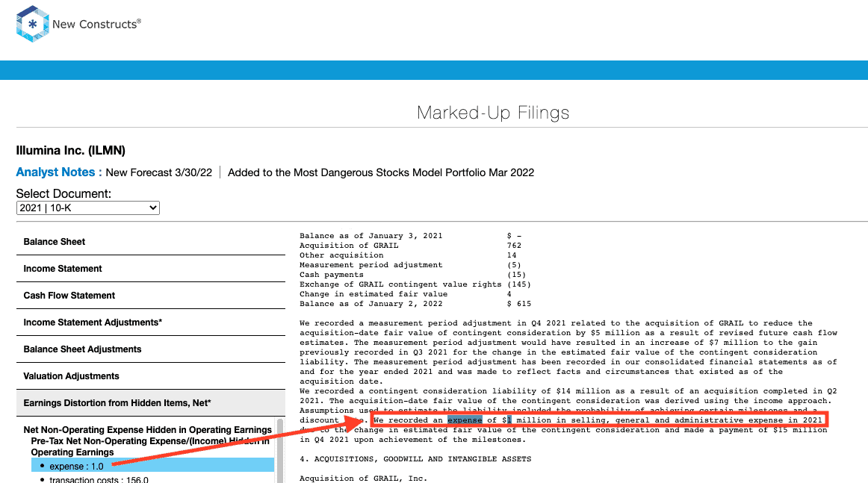
Task: Click the 'Illumina Inc. (ILMN)' company title
Action: (x=71, y=151)
